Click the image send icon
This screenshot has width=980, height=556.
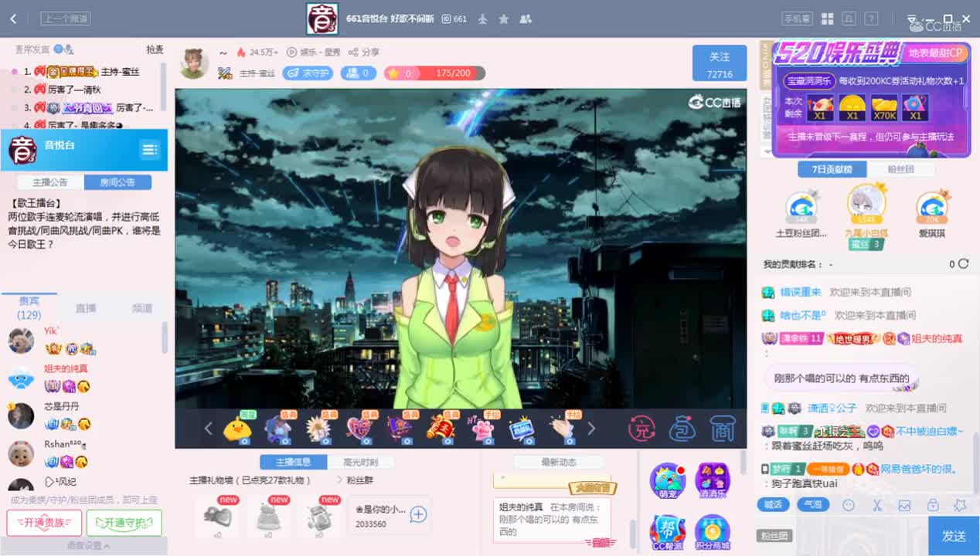905,505
